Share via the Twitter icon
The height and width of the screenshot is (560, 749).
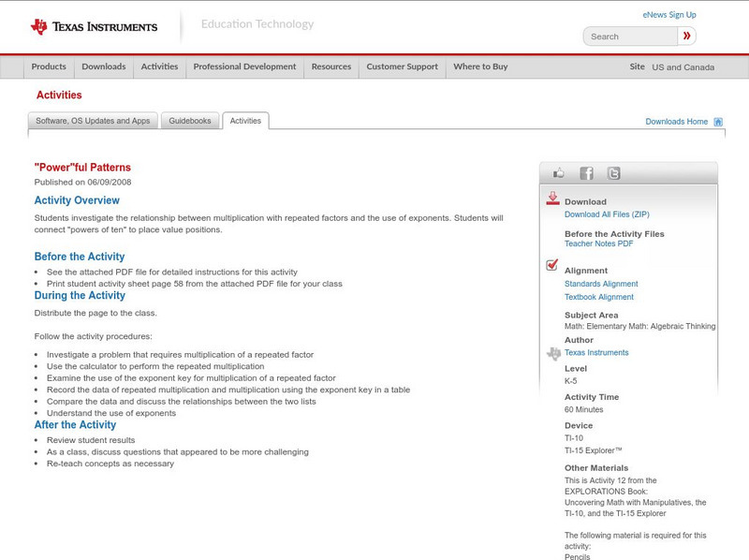pos(613,173)
